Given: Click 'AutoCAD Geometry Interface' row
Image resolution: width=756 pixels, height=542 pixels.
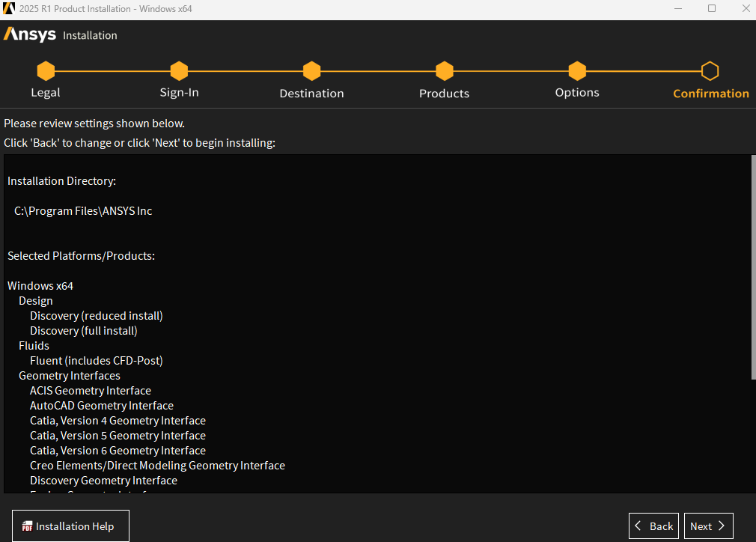Looking at the screenshot, I should 102,406.
